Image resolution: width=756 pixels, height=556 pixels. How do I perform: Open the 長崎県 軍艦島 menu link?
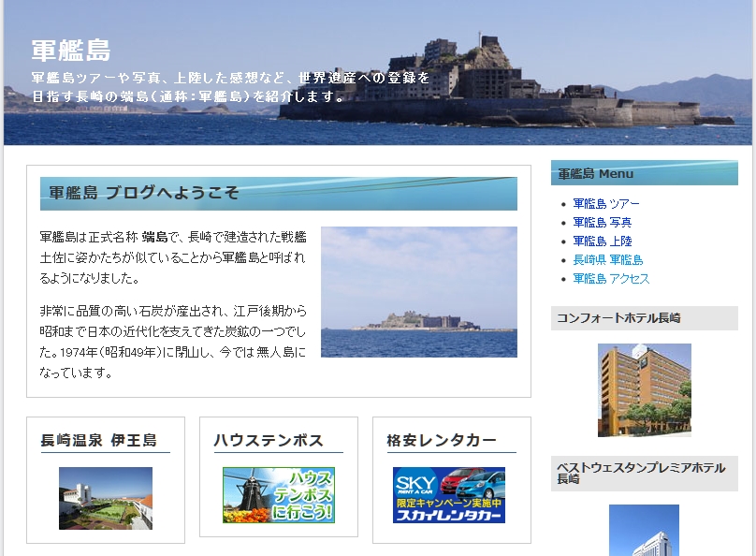tap(608, 260)
